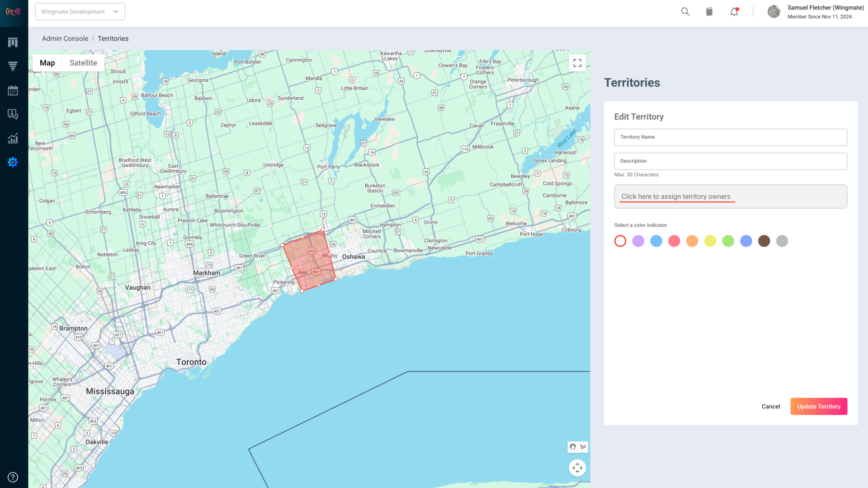Click the help question mark icon

coord(13,477)
